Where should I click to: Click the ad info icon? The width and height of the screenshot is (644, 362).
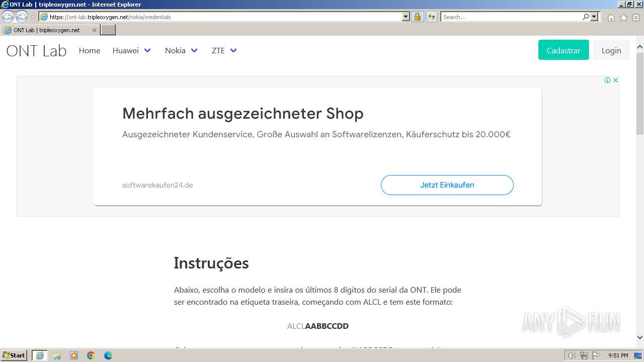point(607,80)
